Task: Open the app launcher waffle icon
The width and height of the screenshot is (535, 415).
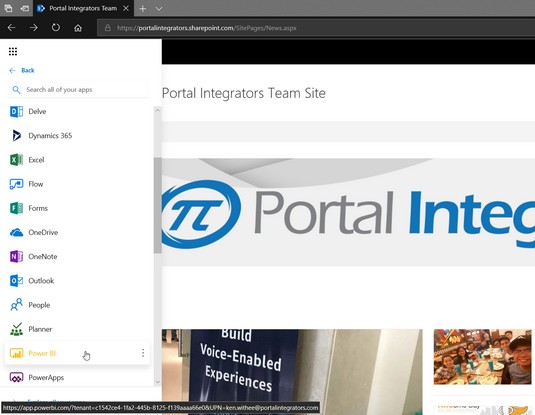Action: 13,52
